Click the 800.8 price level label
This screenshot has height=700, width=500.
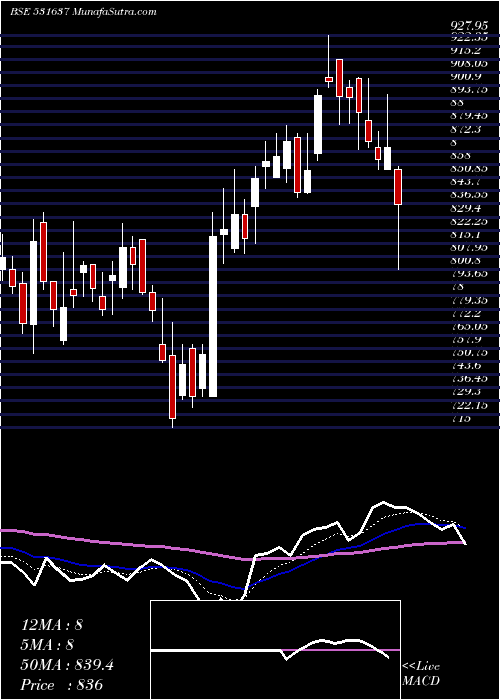[468, 261]
